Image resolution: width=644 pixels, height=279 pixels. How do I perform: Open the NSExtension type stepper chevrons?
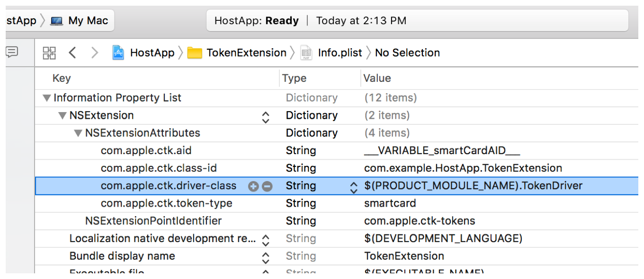coord(266,115)
